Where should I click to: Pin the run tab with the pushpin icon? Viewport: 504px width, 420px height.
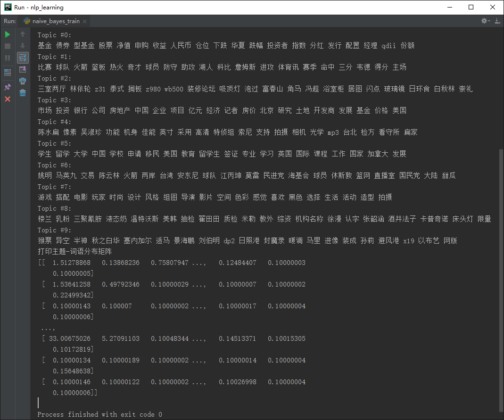8,87
